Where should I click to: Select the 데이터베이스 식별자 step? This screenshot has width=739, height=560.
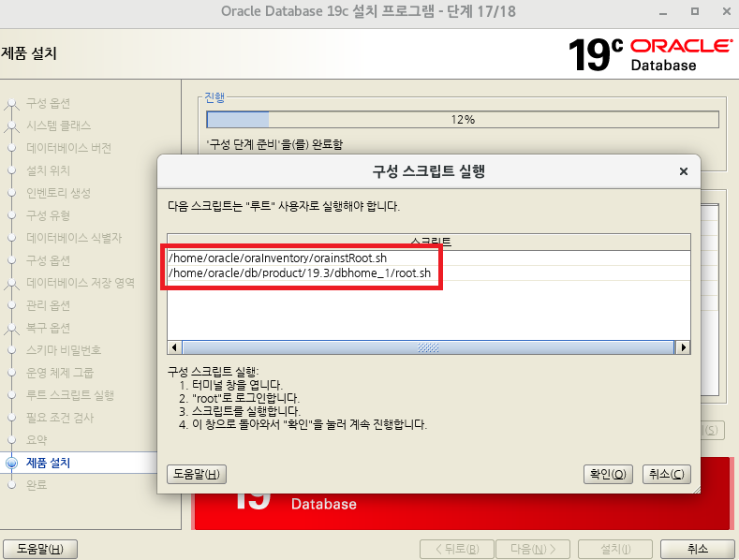(74, 238)
